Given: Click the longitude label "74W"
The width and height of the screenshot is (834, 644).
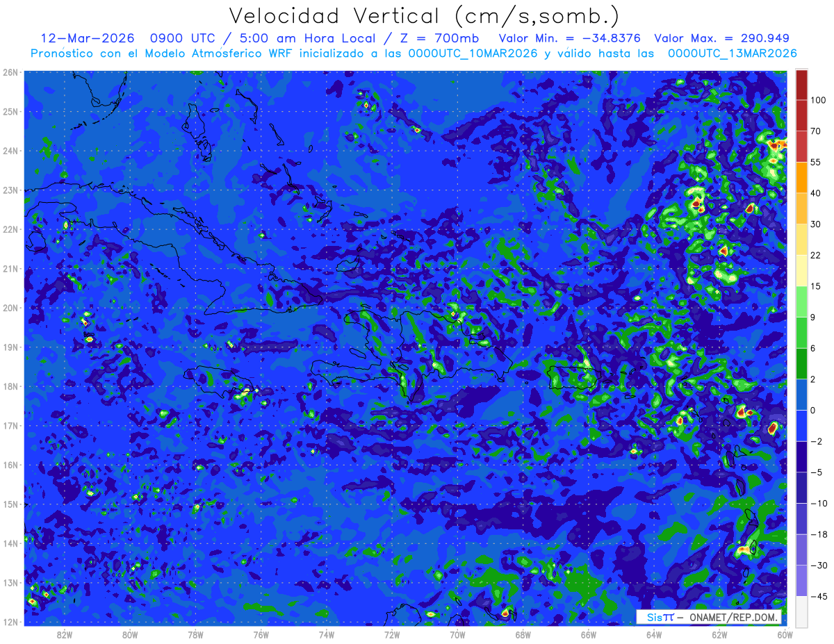Looking at the screenshot, I should (x=327, y=634).
